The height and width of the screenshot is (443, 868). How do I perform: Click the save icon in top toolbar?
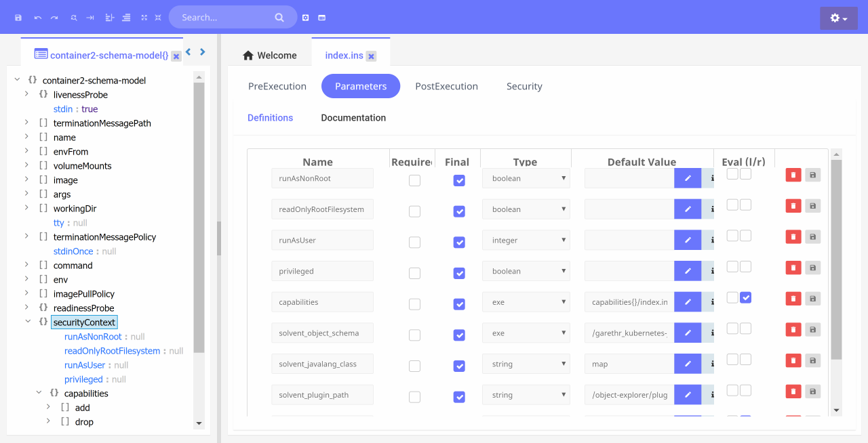pos(18,18)
